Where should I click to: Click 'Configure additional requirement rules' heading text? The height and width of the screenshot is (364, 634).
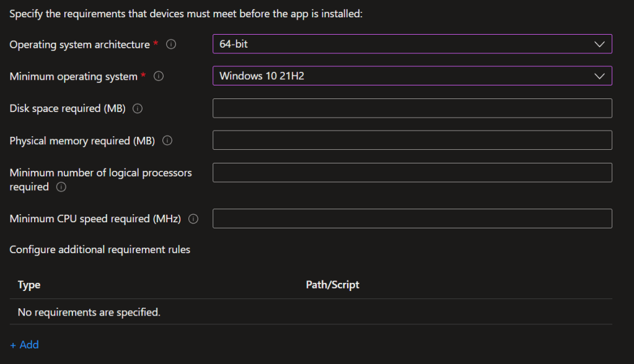tap(100, 250)
